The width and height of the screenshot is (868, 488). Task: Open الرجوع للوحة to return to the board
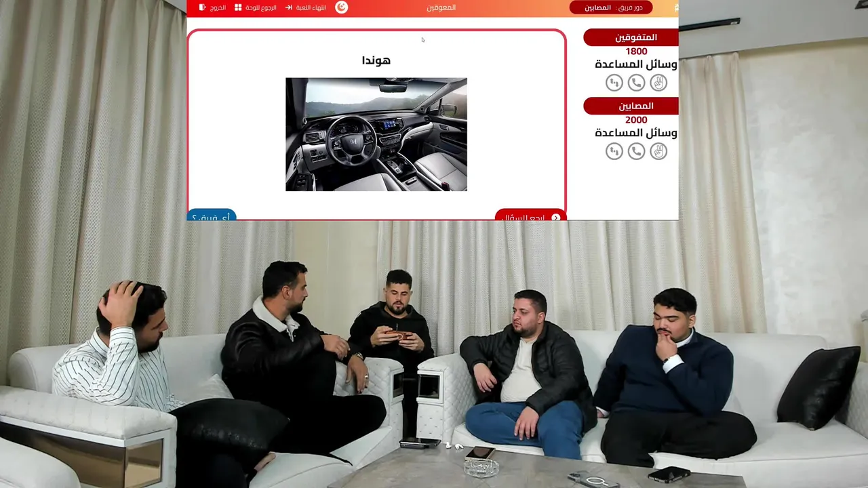256,7
